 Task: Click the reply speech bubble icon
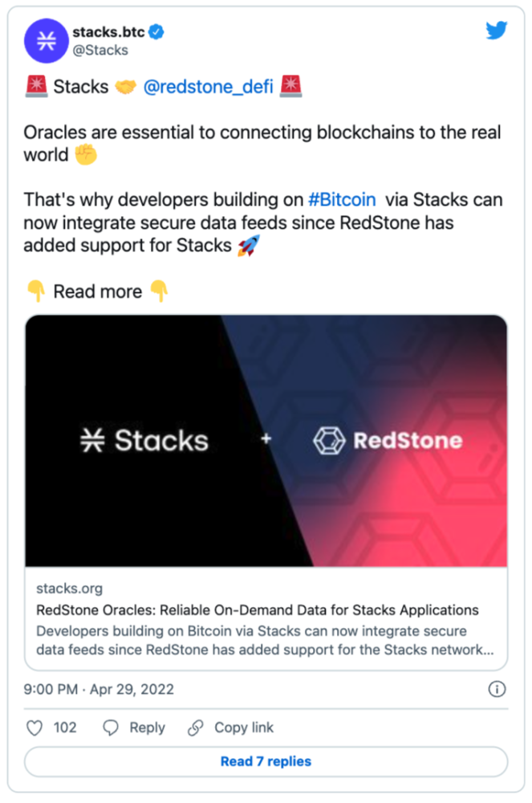pyautogui.click(x=111, y=728)
